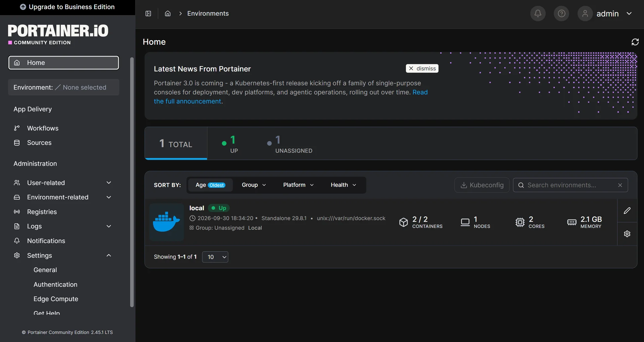
Task: Focus the Search environments field
Action: pyautogui.click(x=570, y=185)
